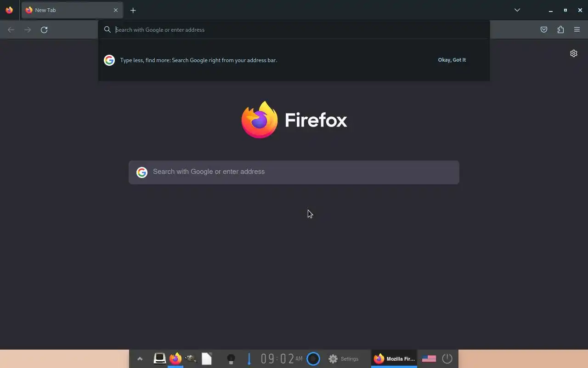Click the Firefox View icon in tab strip
The height and width of the screenshot is (368, 588).
[x=9, y=10]
